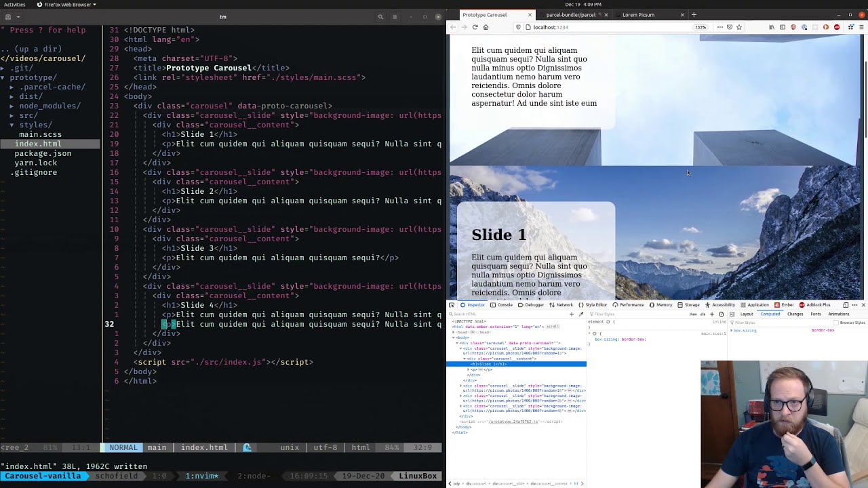Close the devtools panel

click(x=863, y=305)
